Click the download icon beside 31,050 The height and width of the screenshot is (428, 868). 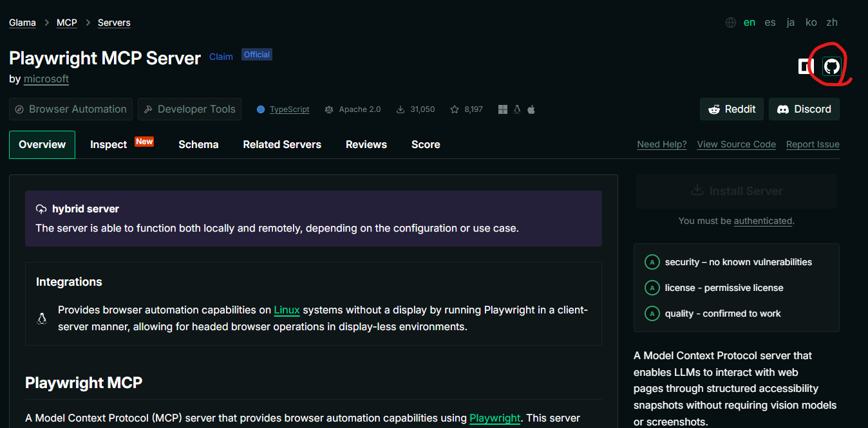click(x=401, y=109)
